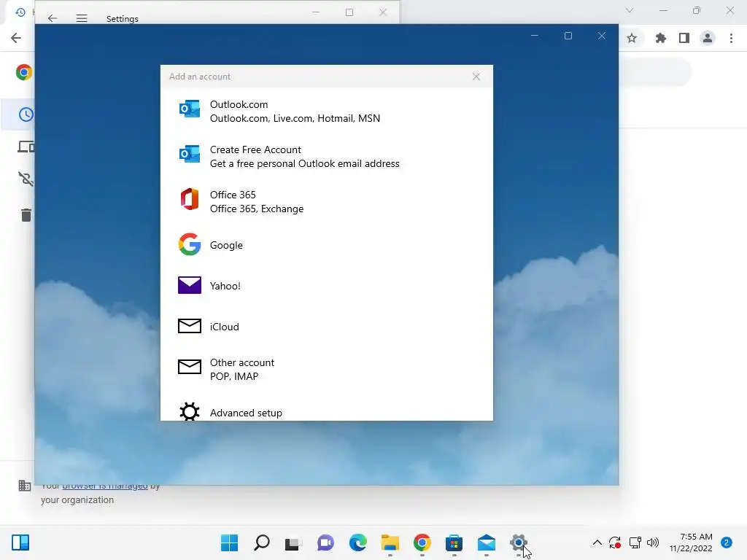Click the Chrome logo in sidebar
The width and height of the screenshot is (747, 560).
(x=24, y=72)
